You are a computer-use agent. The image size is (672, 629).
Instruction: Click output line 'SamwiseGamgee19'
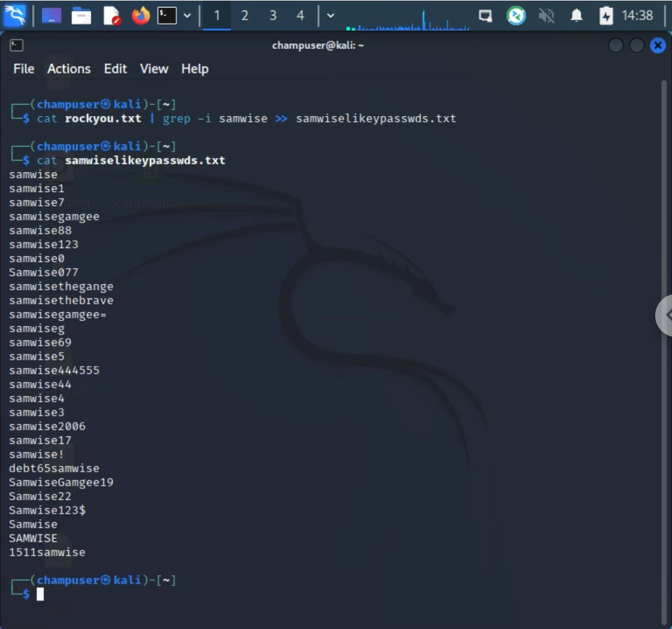(62, 483)
